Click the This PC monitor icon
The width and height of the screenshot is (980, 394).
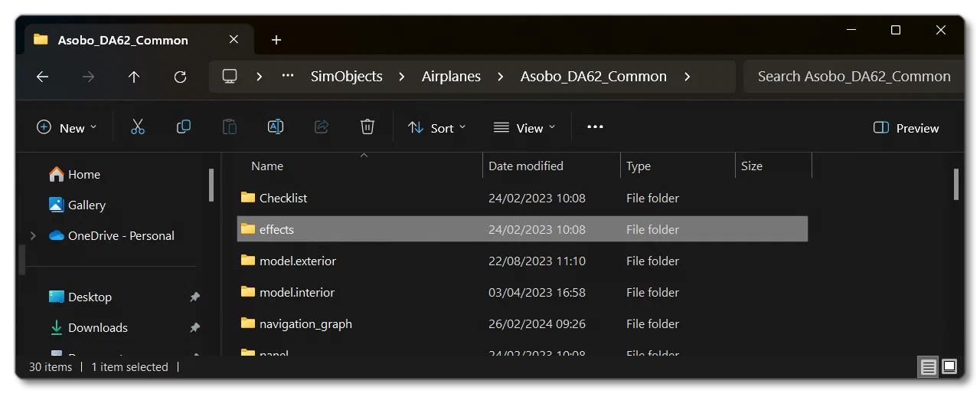click(x=229, y=77)
